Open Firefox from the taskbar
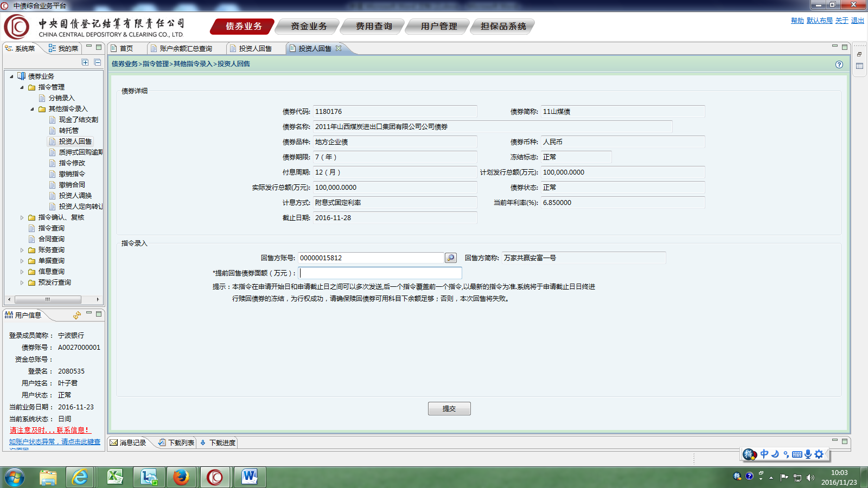Image resolution: width=868 pixels, height=488 pixels. (181, 477)
